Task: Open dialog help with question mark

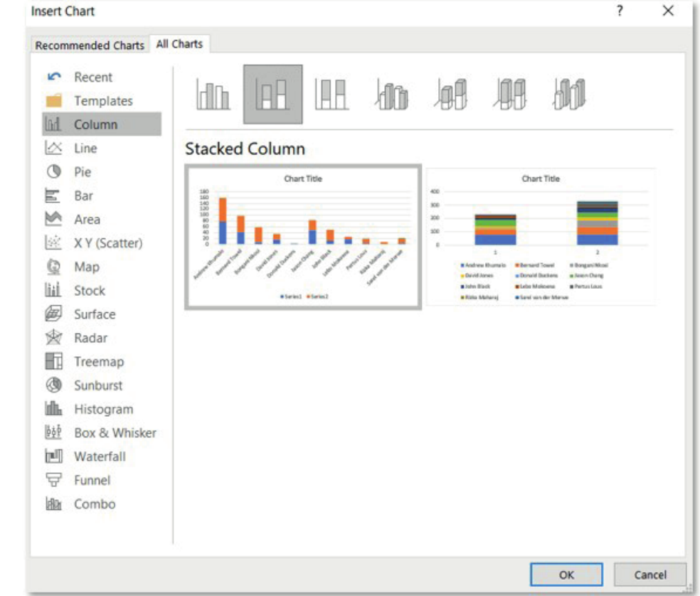Action: point(620,11)
